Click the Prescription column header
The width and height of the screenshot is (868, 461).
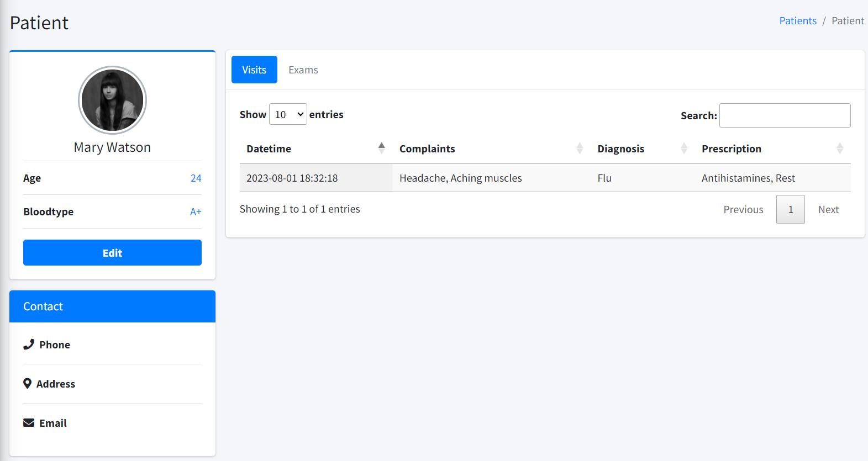tap(773, 149)
